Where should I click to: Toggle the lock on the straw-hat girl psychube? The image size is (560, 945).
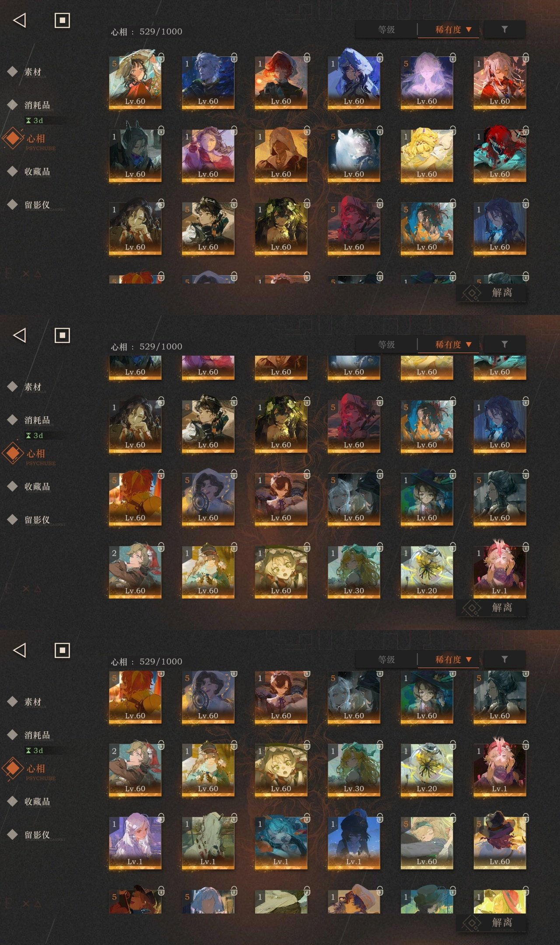(x=161, y=57)
